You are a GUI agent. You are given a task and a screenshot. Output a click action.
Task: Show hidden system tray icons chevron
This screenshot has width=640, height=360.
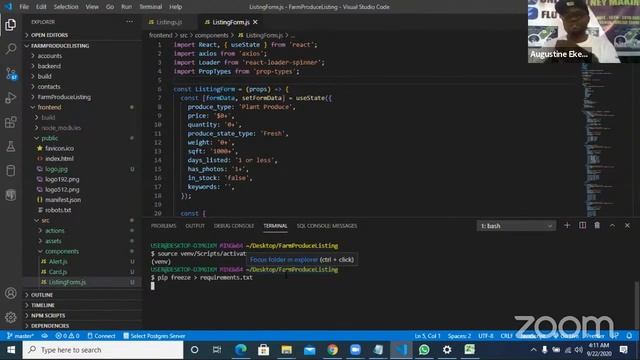click(x=533, y=350)
